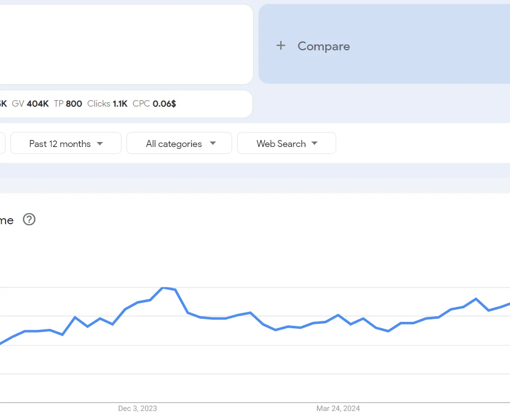Click the CPC 0.06$ metric label
Image resolution: width=510 pixels, height=420 pixels.
click(153, 104)
